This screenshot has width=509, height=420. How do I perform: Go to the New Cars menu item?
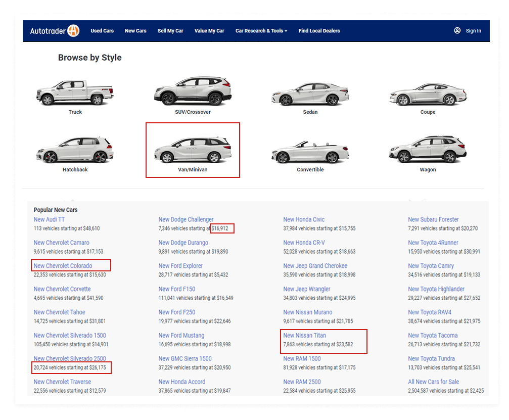[x=135, y=31]
